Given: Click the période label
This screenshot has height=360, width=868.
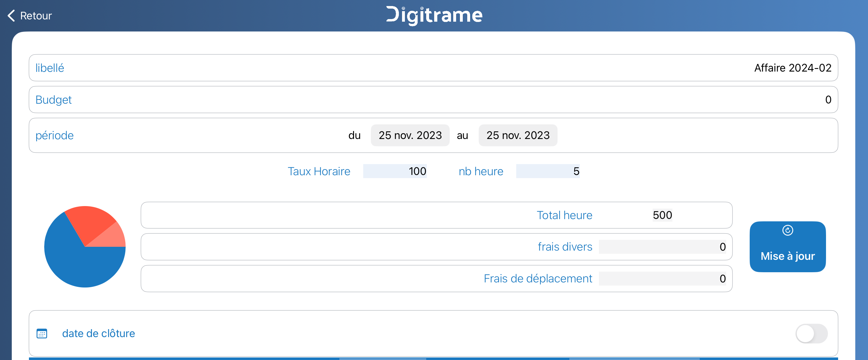Looking at the screenshot, I should 54,135.
